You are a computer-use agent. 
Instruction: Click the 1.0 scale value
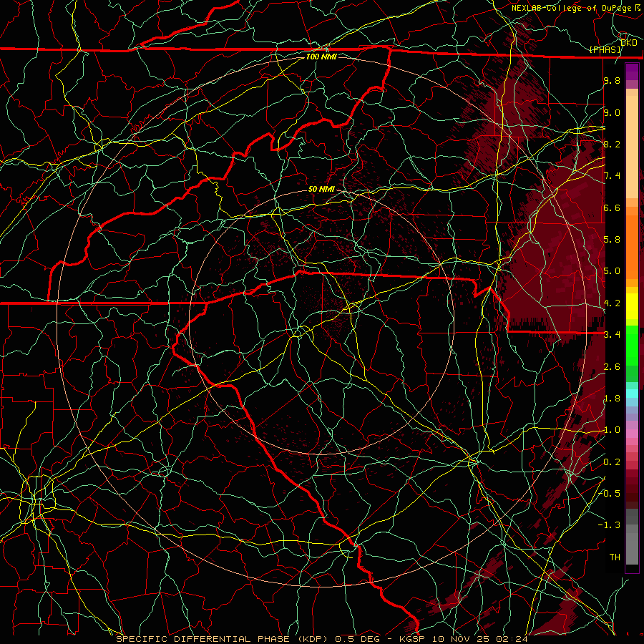pos(612,430)
